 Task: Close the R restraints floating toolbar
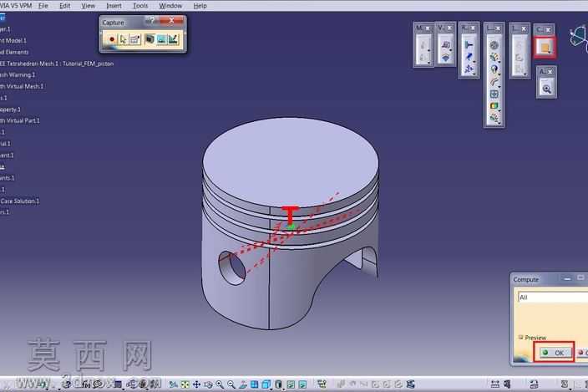click(473, 28)
